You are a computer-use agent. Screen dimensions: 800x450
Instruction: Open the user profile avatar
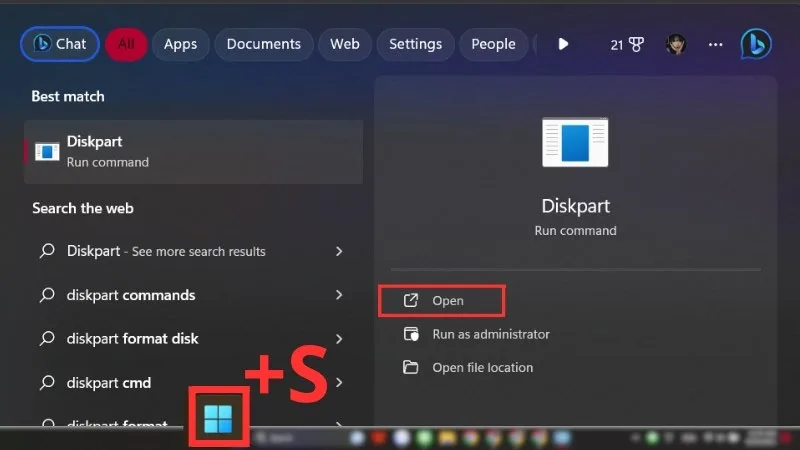click(x=676, y=44)
